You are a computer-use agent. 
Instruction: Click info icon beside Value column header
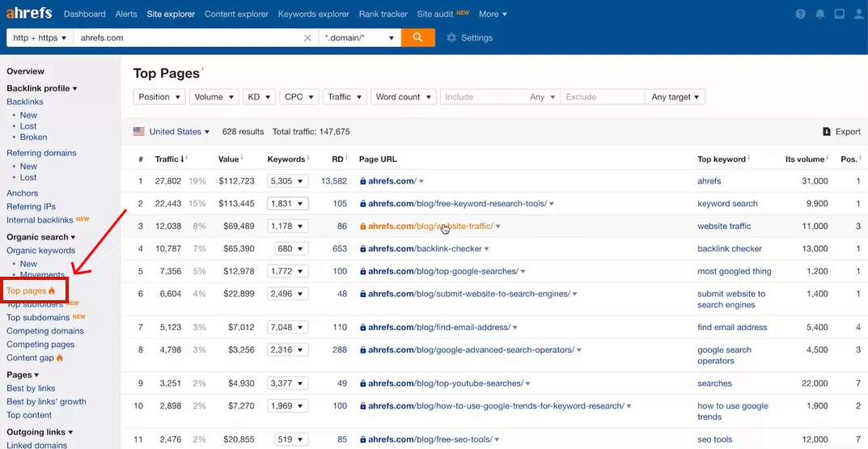241,158
